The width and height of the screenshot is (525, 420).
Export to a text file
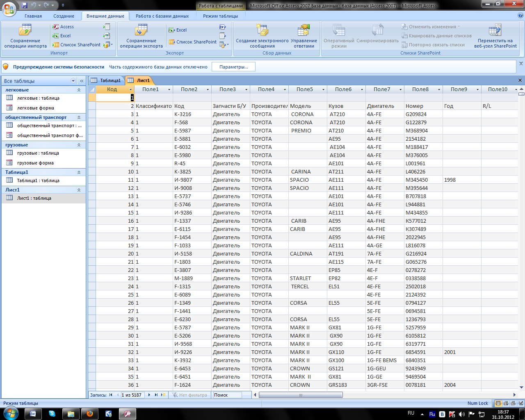pos(223,36)
